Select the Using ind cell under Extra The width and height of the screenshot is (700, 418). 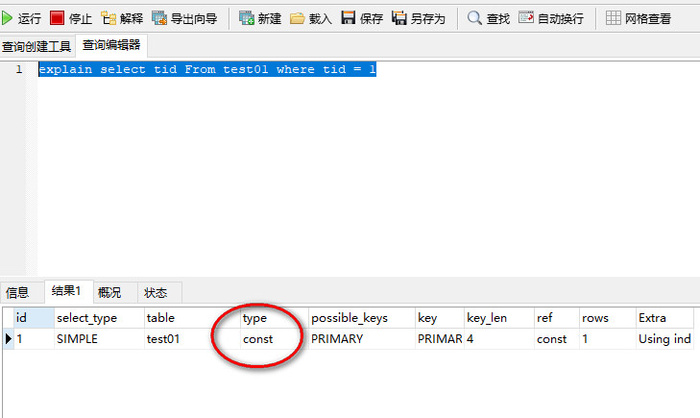click(x=665, y=339)
